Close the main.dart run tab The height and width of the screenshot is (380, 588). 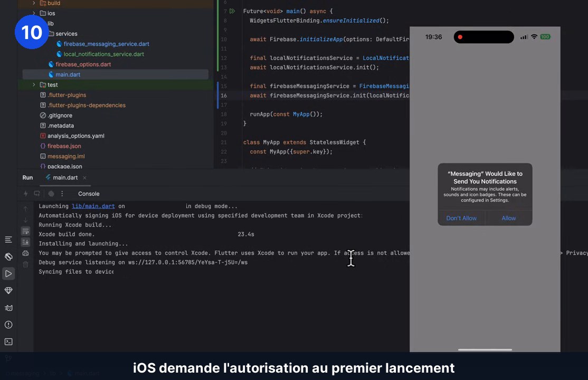pos(84,178)
